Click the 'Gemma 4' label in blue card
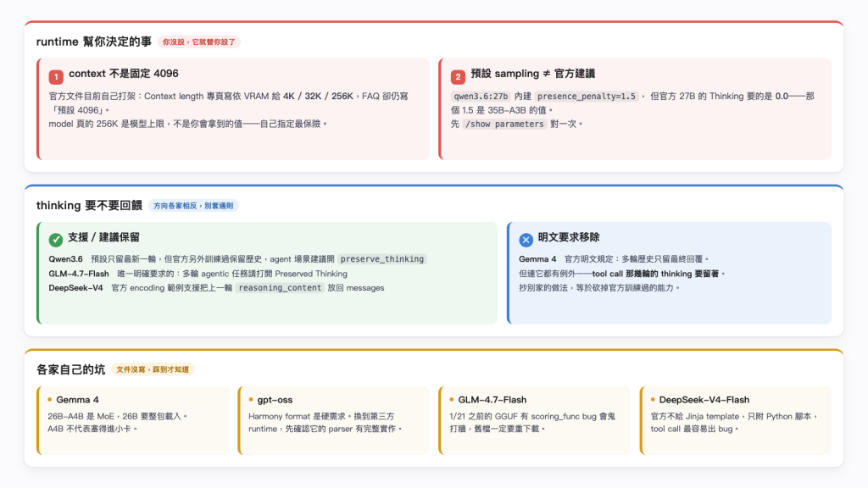Image resolution: width=868 pixels, height=488 pixels. (537, 259)
